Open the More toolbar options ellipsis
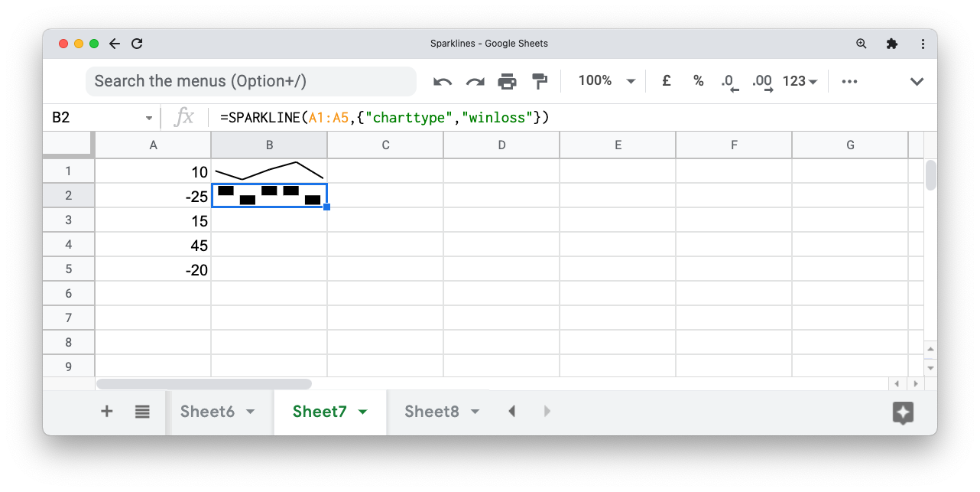980x492 pixels. (849, 80)
